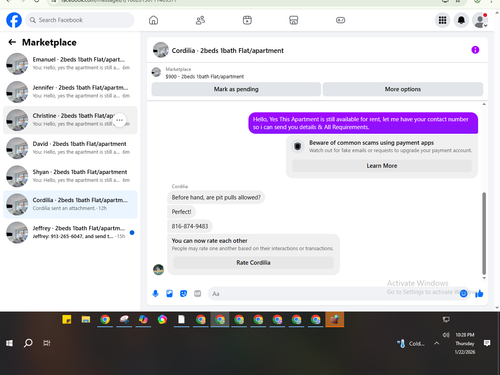Click Mark as pending

(236, 89)
